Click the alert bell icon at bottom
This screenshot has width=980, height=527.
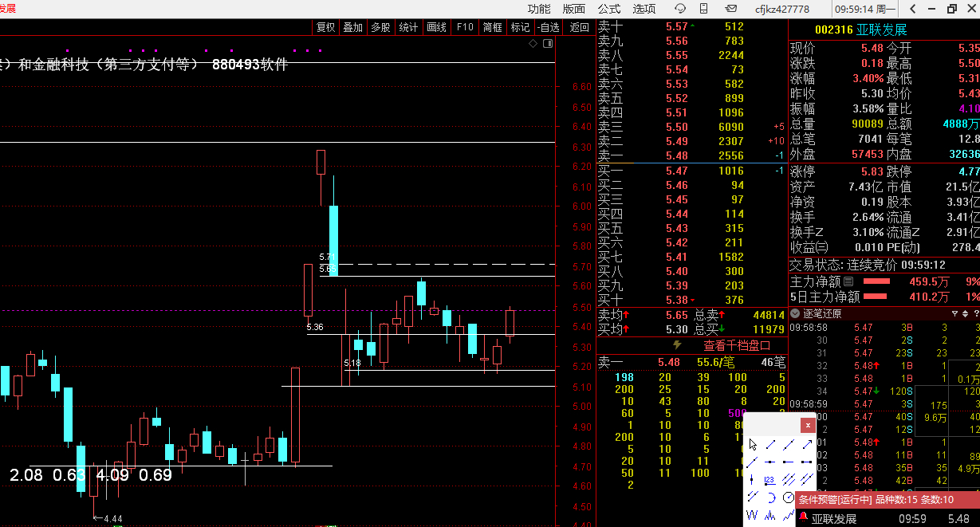pyautogui.click(x=803, y=518)
